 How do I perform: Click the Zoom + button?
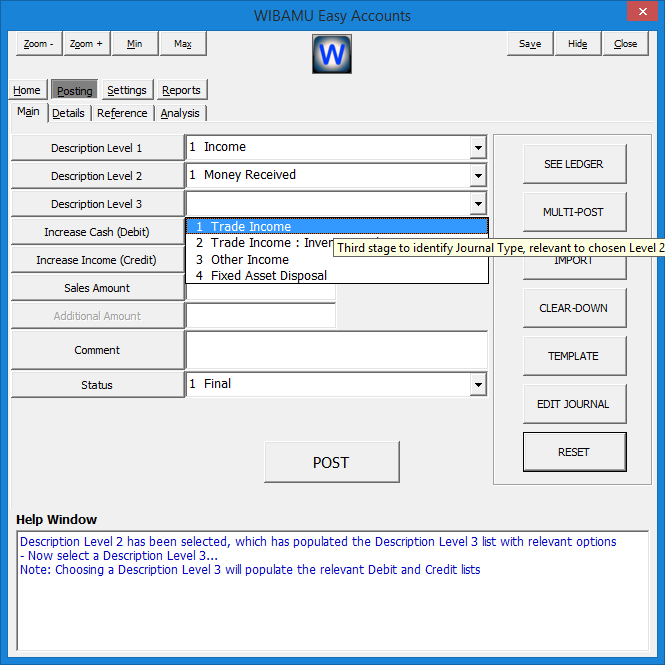tap(87, 44)
